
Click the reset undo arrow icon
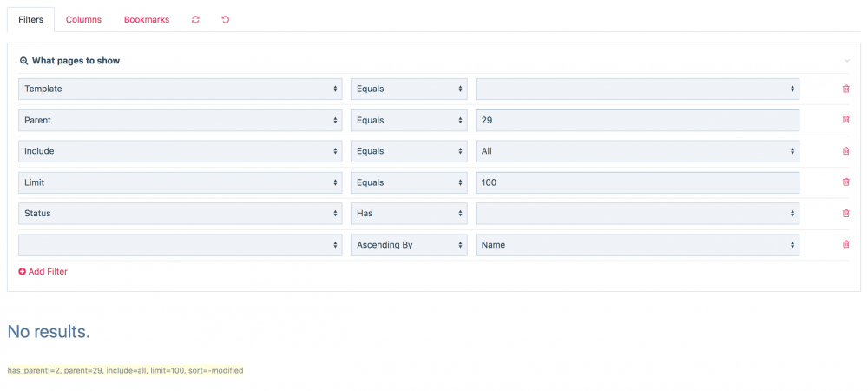pos(226,19)
